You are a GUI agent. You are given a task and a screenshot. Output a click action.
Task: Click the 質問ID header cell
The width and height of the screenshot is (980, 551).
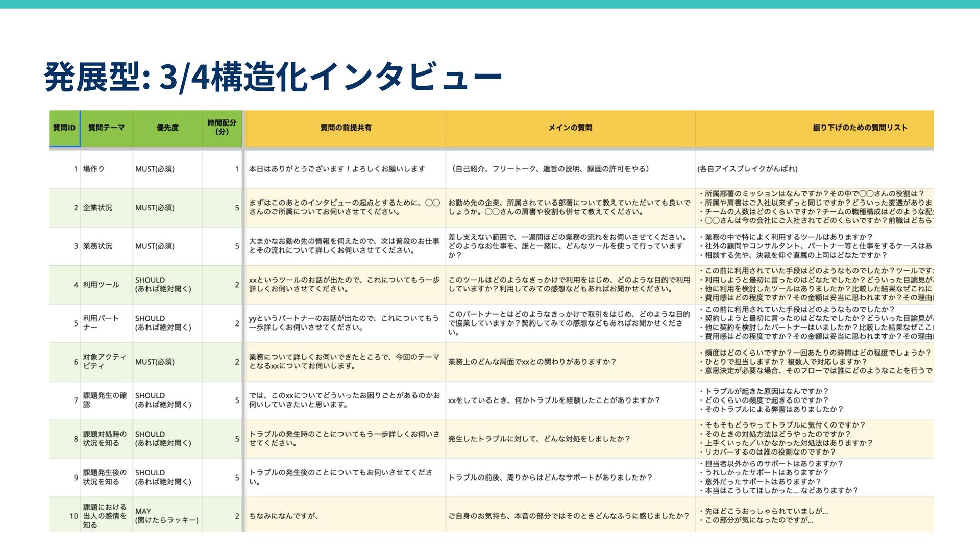point(64,128)
